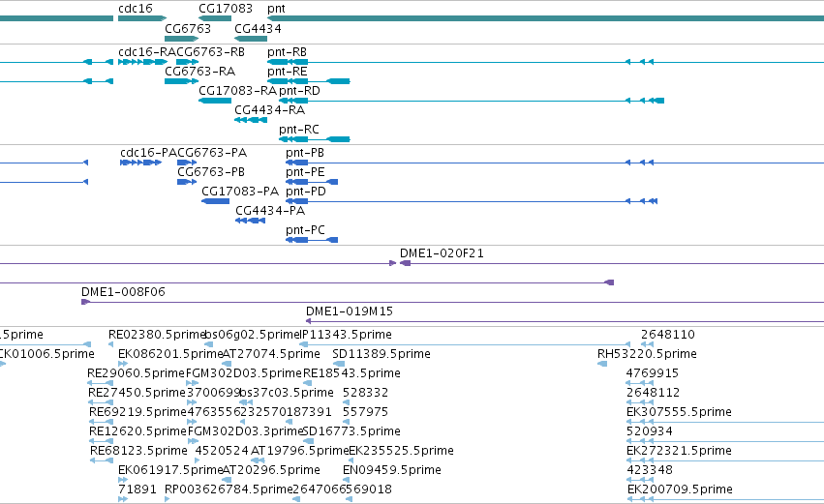Screen dimensions: 824x504
Task: Click EST RE27450.5prime label
Action: point(137,393)
